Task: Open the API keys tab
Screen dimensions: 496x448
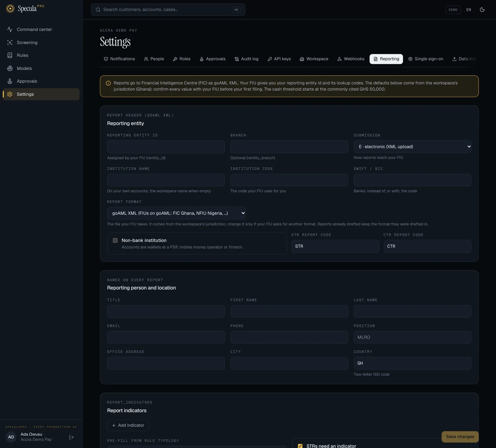Action: pos(279,59)
